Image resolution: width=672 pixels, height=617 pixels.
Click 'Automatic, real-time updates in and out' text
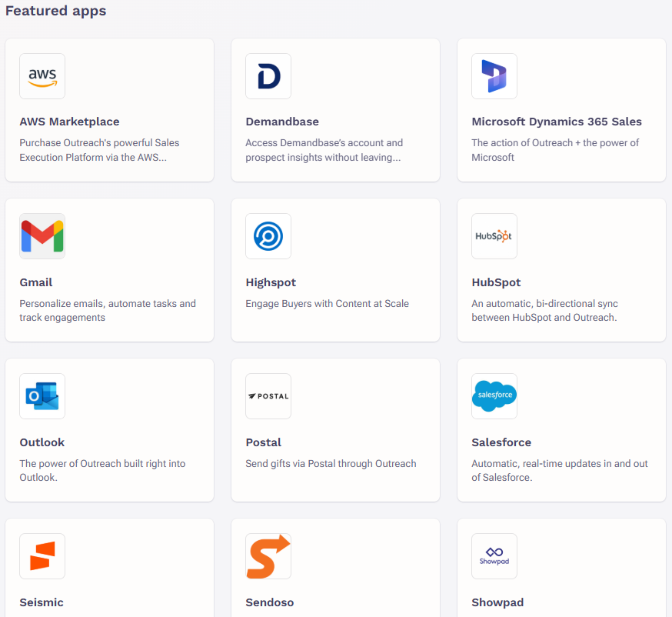[560, 470]
